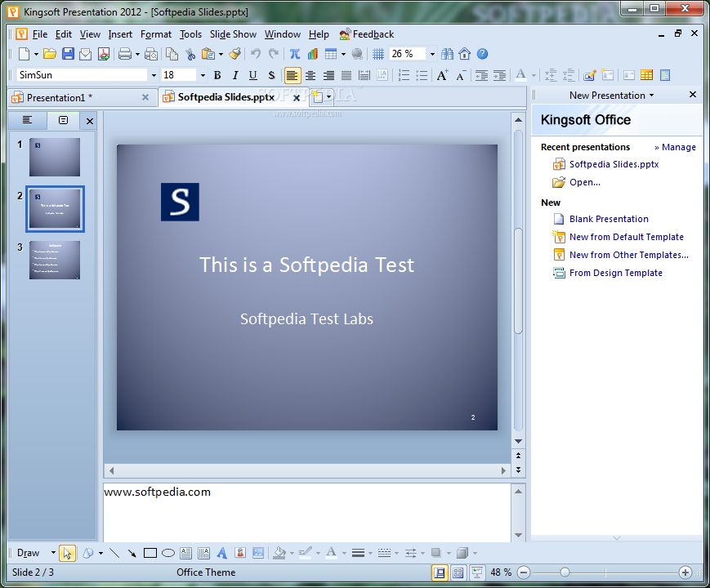Viewport: 710px width, 588px height.
Task: Click the zoom in plus button
Action: coord(685,572)
